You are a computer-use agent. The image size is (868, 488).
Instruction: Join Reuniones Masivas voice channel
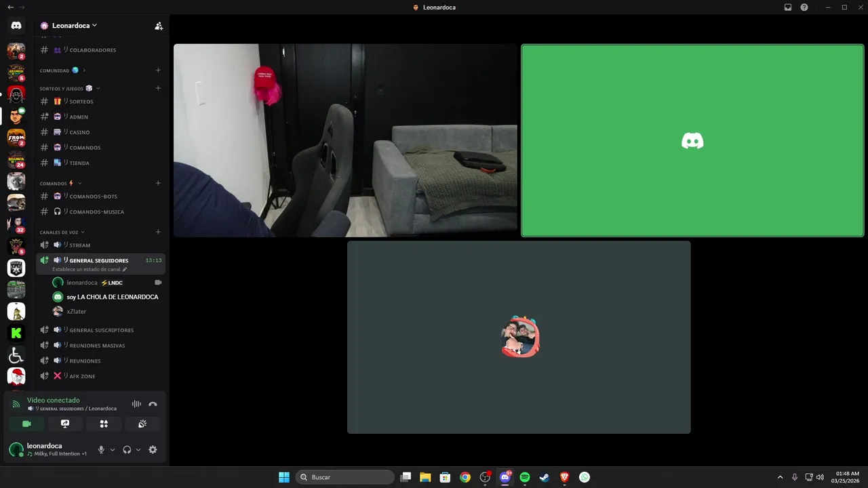tap(100, 345)
